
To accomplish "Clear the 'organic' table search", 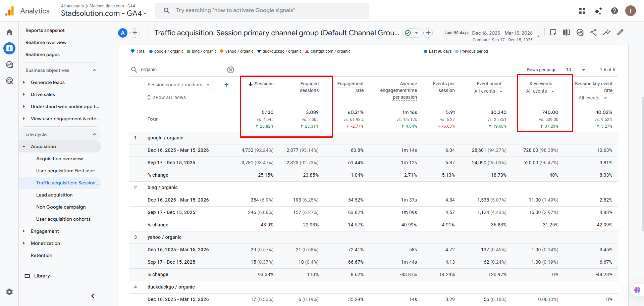I will (x=230, y=70).
